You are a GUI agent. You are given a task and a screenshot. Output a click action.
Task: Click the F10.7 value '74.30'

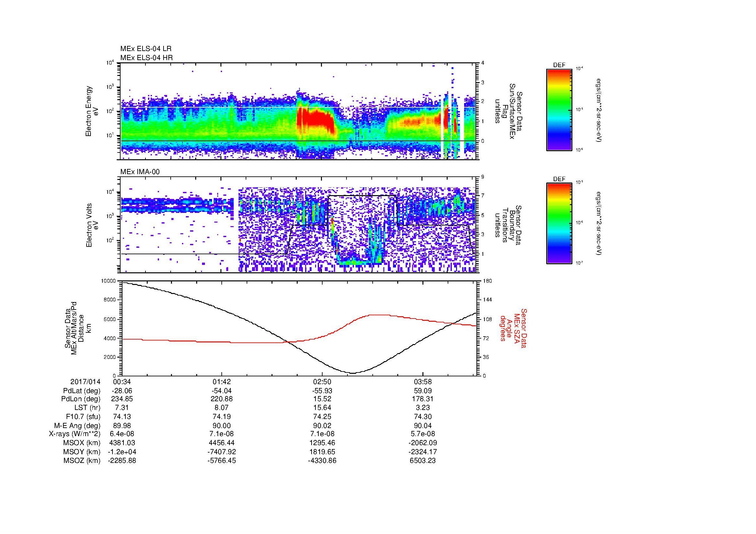pyautogui.click(x=422, y=416)
